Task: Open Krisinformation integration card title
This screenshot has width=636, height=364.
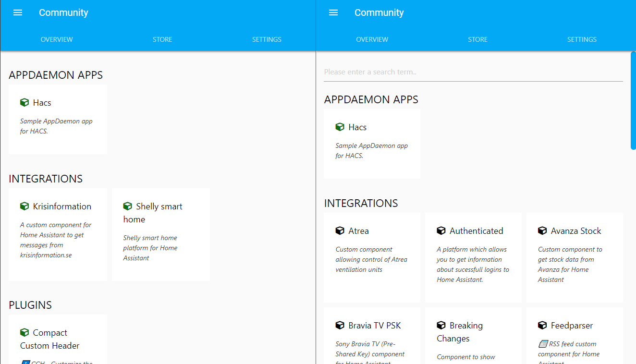Action: (x=62, y=206)
